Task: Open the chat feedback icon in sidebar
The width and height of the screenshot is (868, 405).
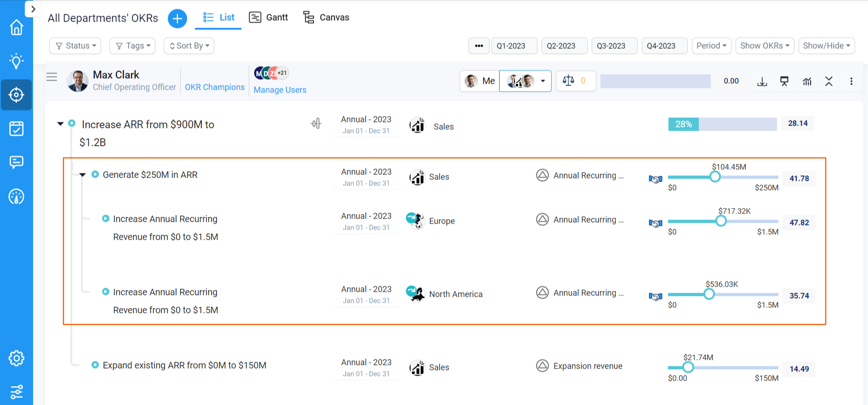Action: pyautogui.click(x=17, y=162)
